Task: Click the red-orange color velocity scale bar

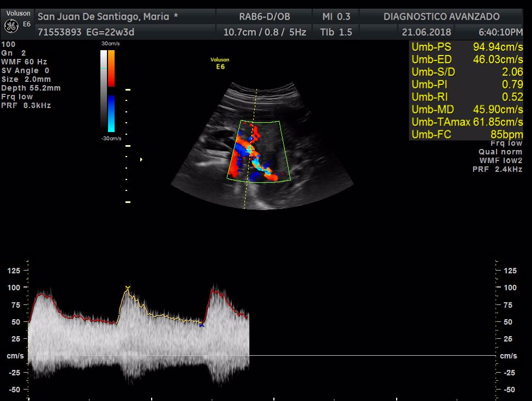Action: [x=111, y=68]
